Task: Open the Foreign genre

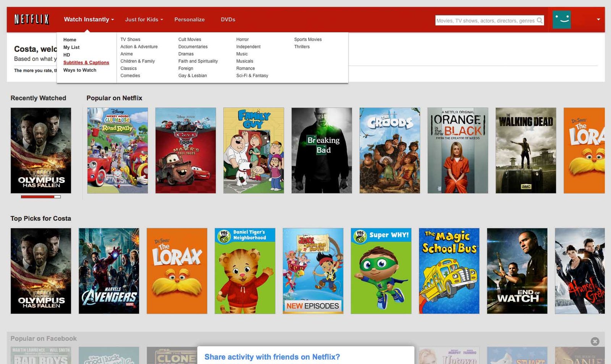Action: (186, 68)
